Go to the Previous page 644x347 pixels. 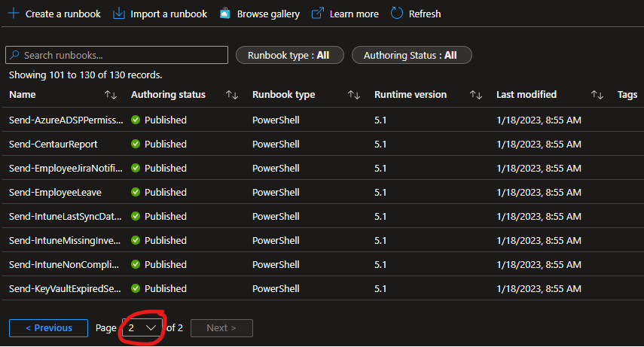tap(48, 328)
